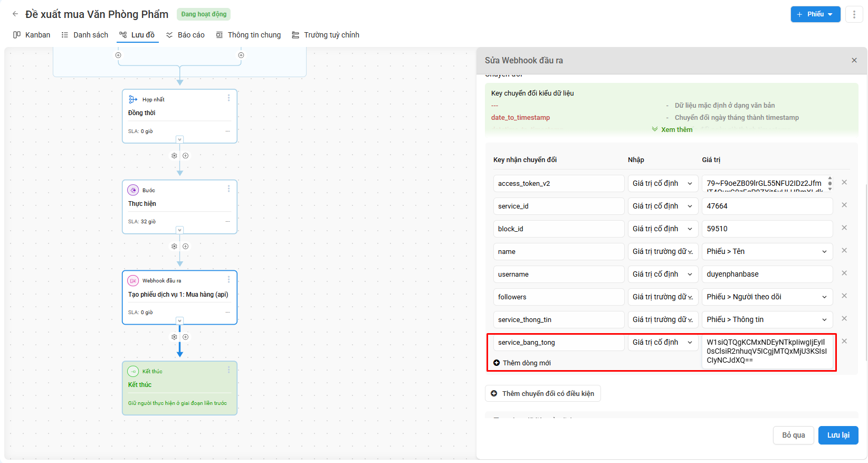The image size is (868, 463).
Task: Click Thêm dòng mới link
Action: click(522, 363)
